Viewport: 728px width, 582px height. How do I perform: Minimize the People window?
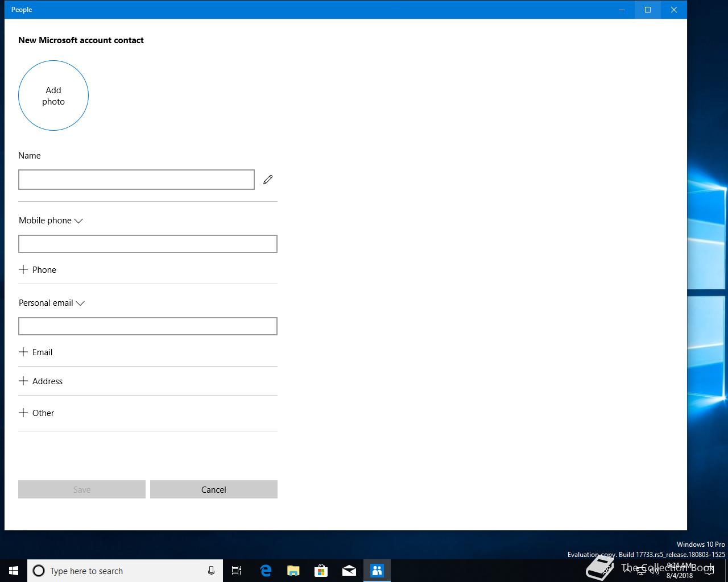[622, 10]
